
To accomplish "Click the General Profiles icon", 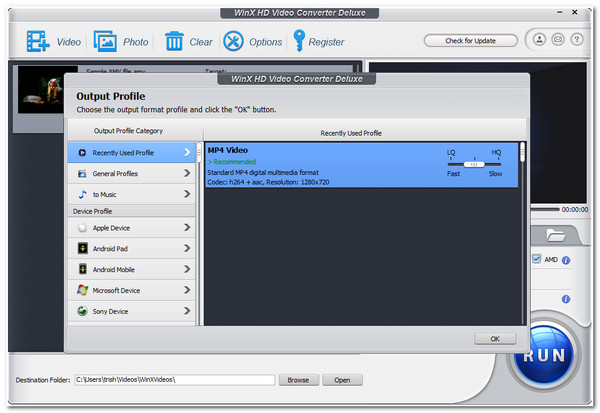I will [82, 174].
